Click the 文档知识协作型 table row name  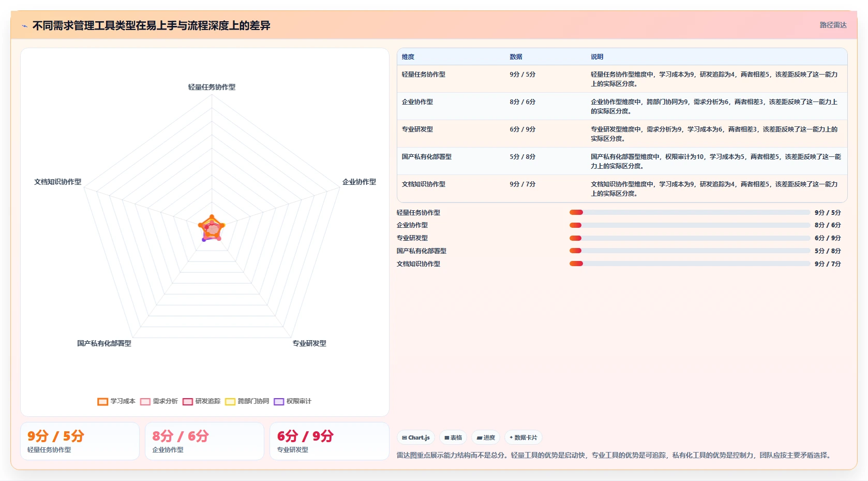(x=424, y=184)
